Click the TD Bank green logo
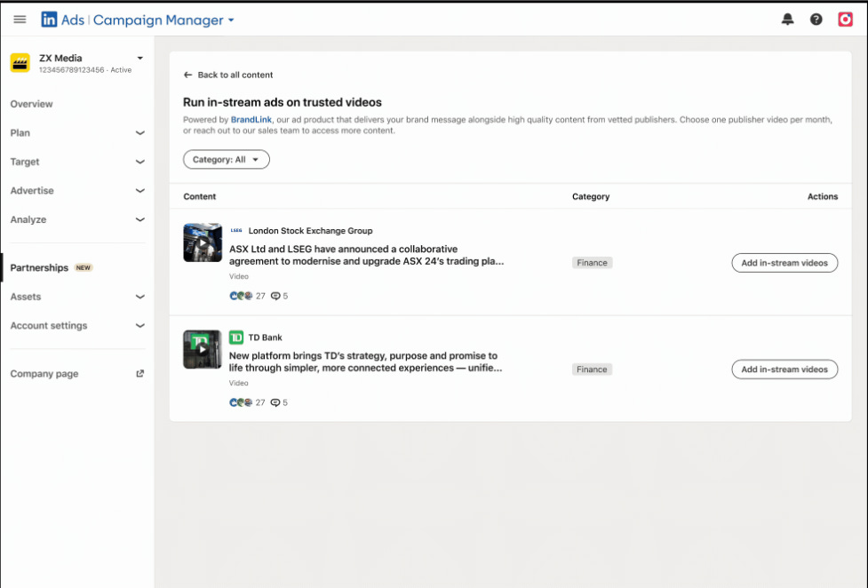 pos(236,338)
